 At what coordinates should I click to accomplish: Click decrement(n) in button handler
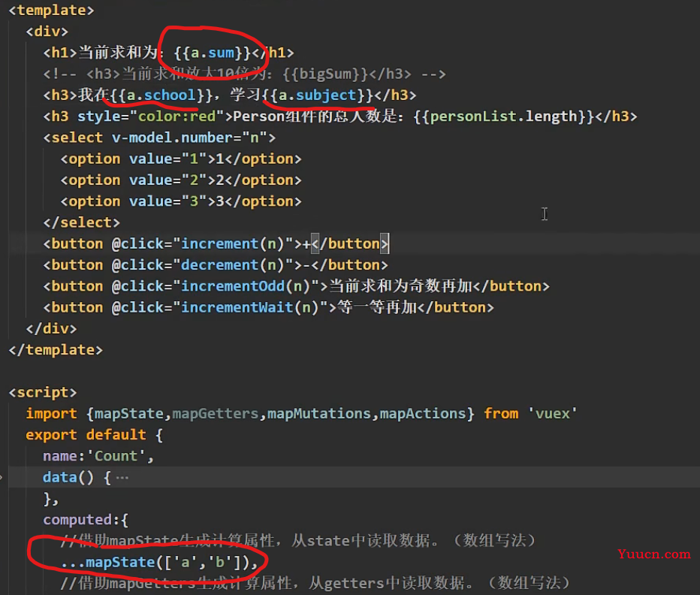(232, 265)
